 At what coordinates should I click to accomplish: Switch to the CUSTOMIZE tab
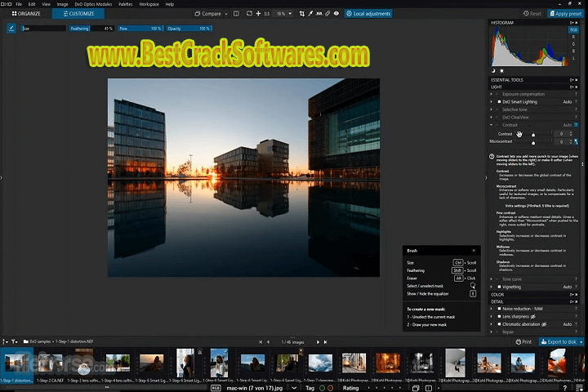coord(78,14)
